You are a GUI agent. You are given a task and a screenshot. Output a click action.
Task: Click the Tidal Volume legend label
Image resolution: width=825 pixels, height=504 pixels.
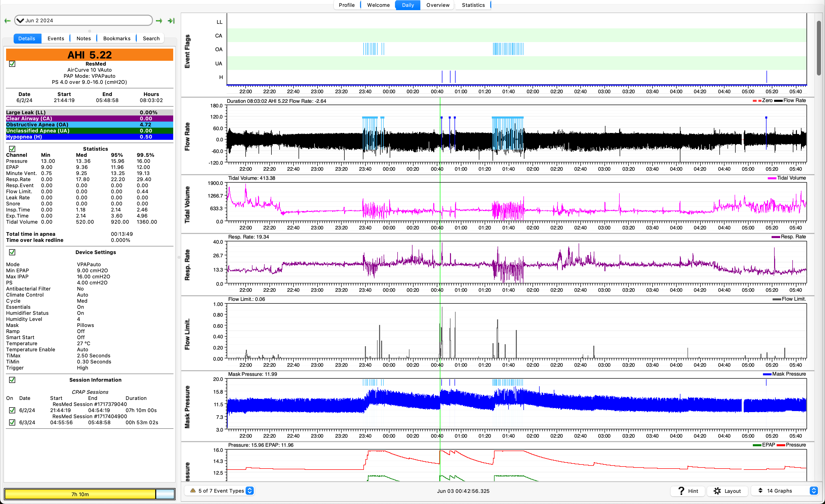pyautogui.click(x=791, y=178)
